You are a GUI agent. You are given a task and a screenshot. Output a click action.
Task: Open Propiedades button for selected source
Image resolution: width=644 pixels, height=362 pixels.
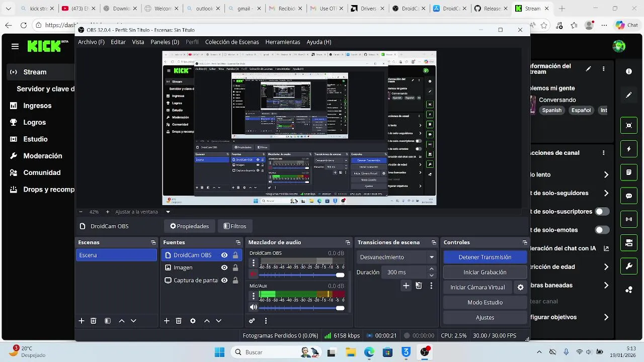coord(190,226)
